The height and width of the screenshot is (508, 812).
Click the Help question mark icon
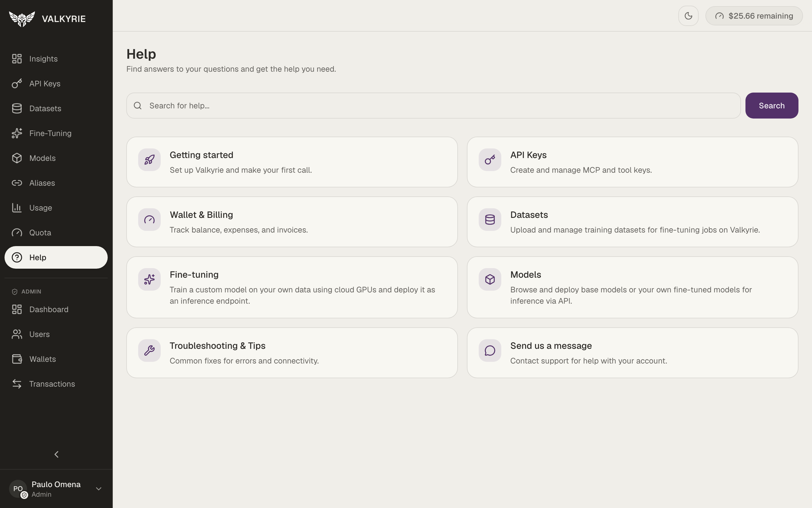click(17, 258)
